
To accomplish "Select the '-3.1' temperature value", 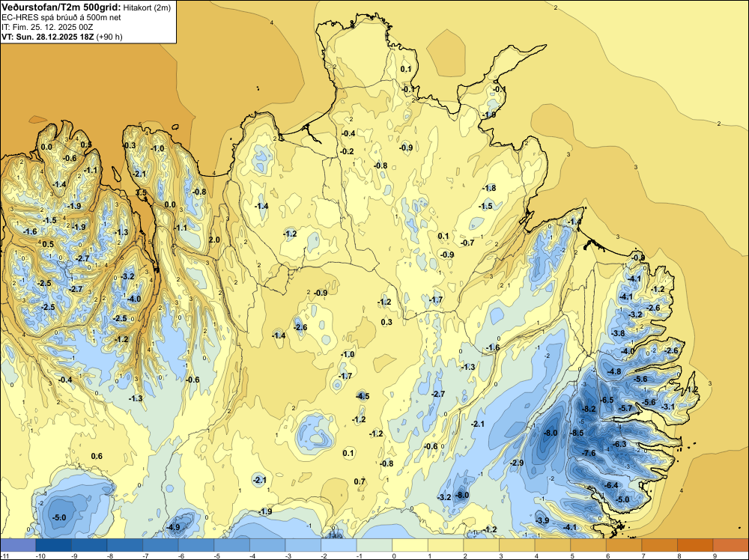I will (668, 407).
